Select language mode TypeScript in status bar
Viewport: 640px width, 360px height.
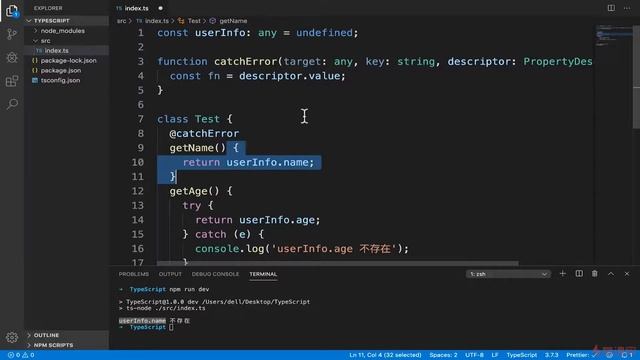(522, 355)
